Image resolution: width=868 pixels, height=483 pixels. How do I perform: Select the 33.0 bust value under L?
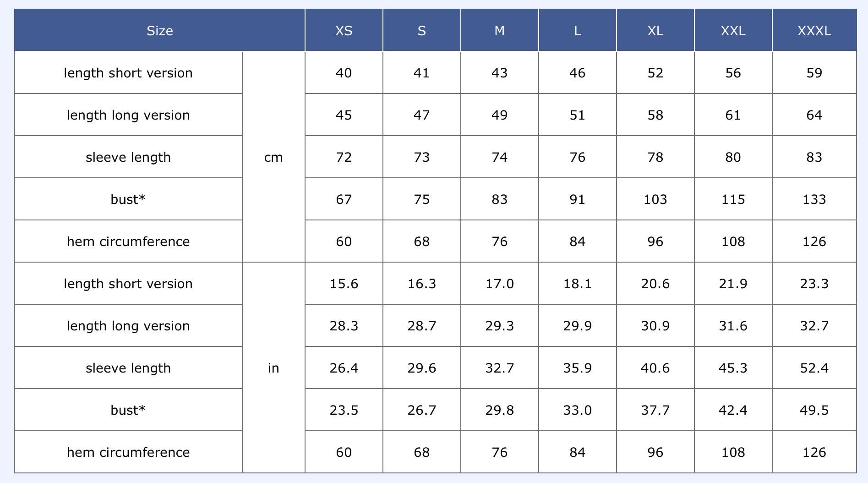[577, 410]
